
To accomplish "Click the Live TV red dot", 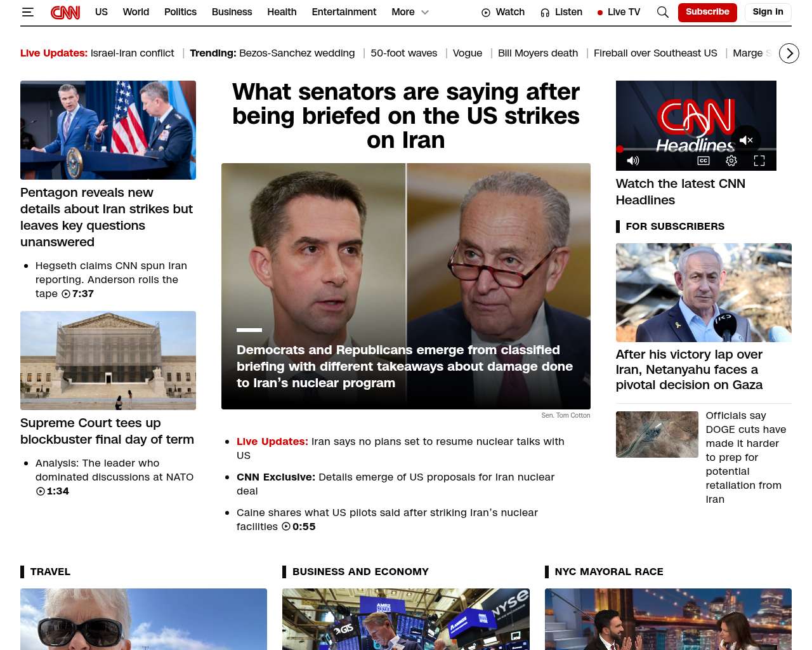I will point(600,13).
